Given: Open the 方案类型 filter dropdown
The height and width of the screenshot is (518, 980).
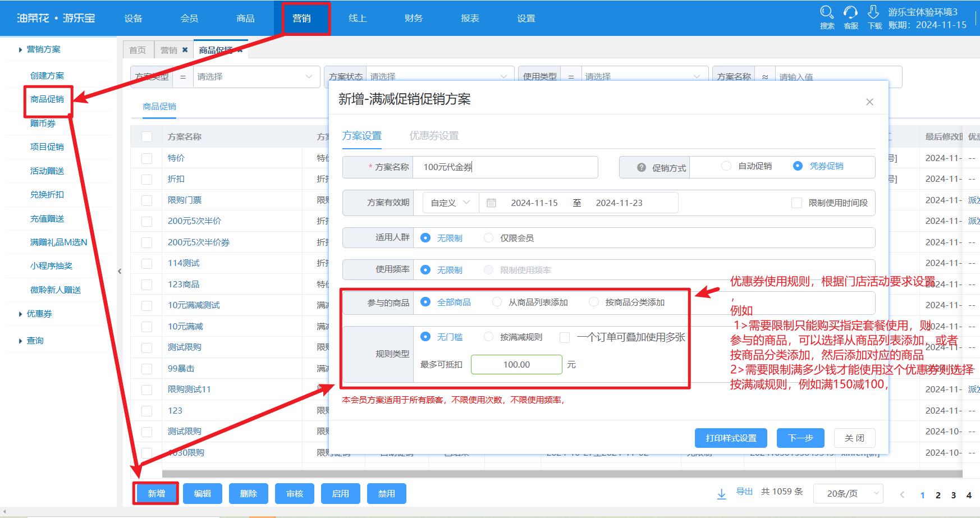Looking at the screenshot, I should [256, 76].
